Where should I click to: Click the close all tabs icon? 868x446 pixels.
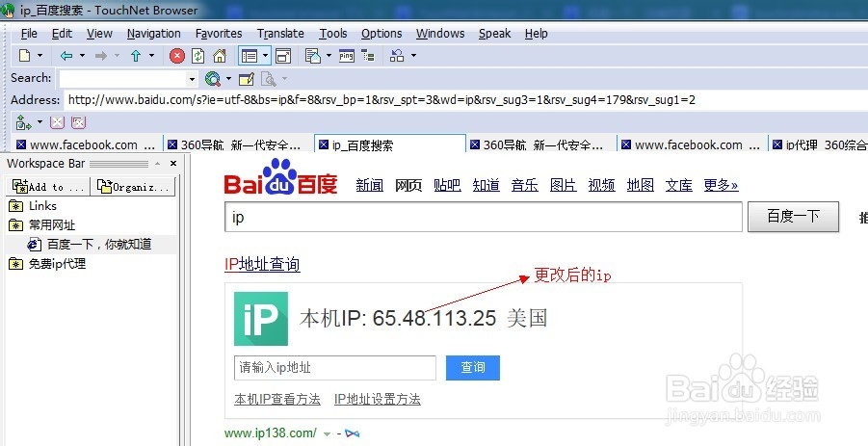[79, 122]
